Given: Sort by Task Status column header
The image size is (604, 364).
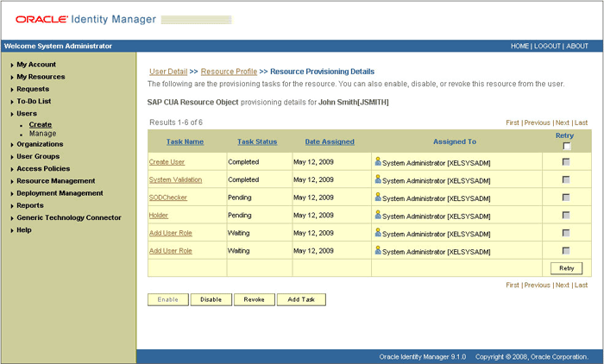Looking at the screenshot, I should coord(257,141).
